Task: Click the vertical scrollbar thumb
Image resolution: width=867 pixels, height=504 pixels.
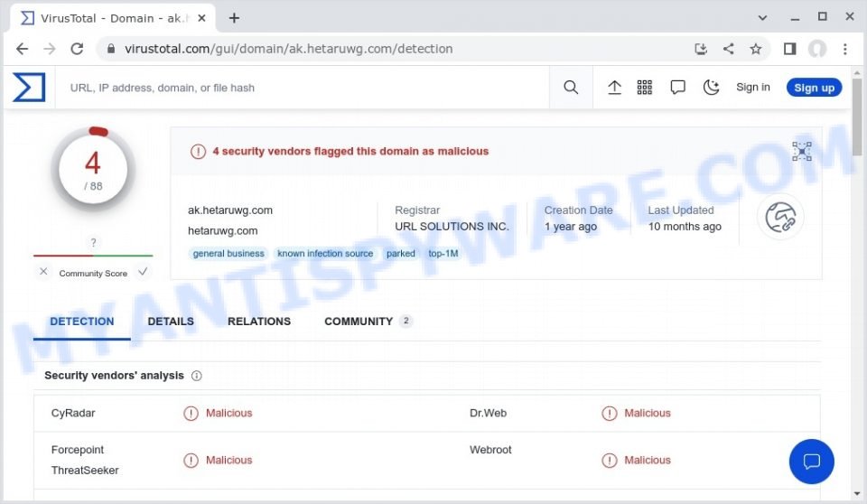Action: tap(857, 117)
